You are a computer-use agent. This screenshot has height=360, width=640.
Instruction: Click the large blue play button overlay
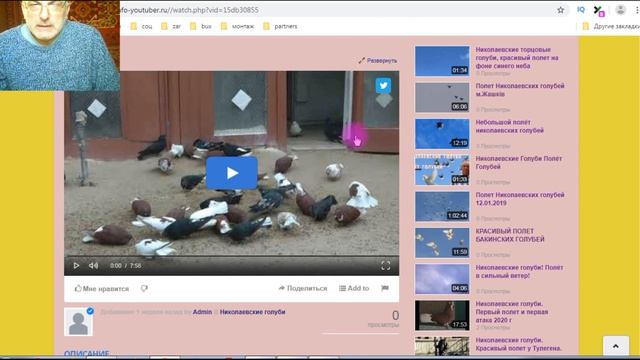tap(231, 173)
